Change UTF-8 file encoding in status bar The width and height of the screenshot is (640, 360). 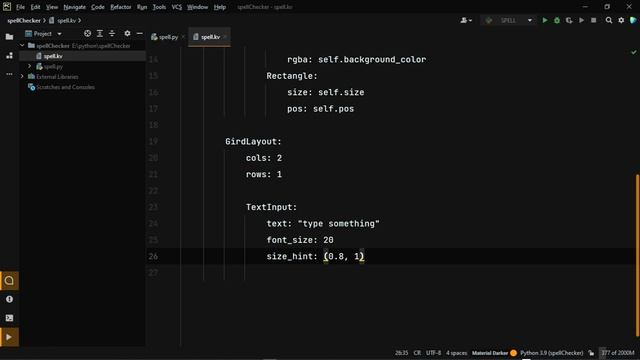pyautogui.click(x=433, y=353)
